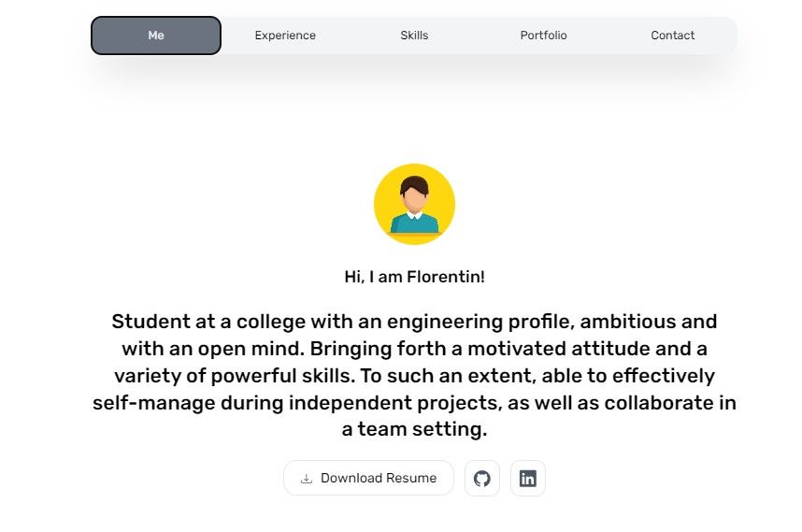The height and width of the screenshot is (532, 802).
Task: Open the GitHub profile icon
Action: [x=482, y=479]
